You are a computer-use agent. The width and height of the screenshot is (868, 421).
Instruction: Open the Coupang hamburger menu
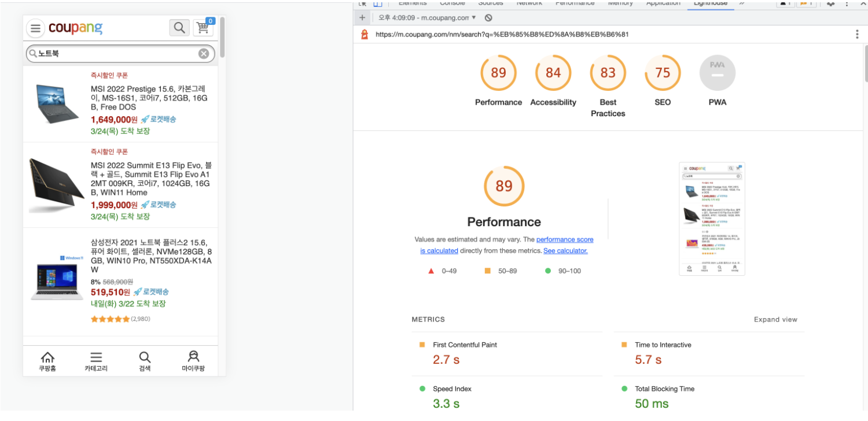coord(35,28)
